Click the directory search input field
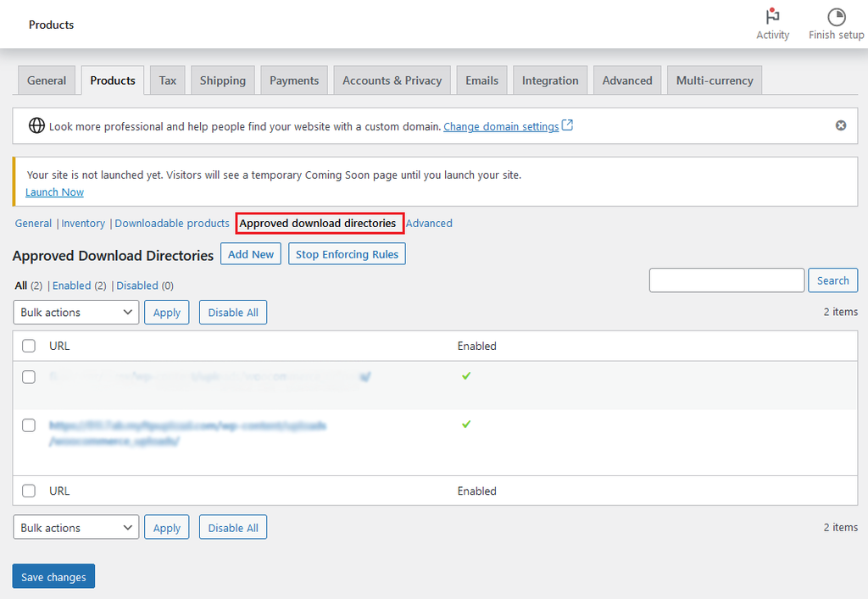This screenshot has width=868, height=599. point(726,280)
